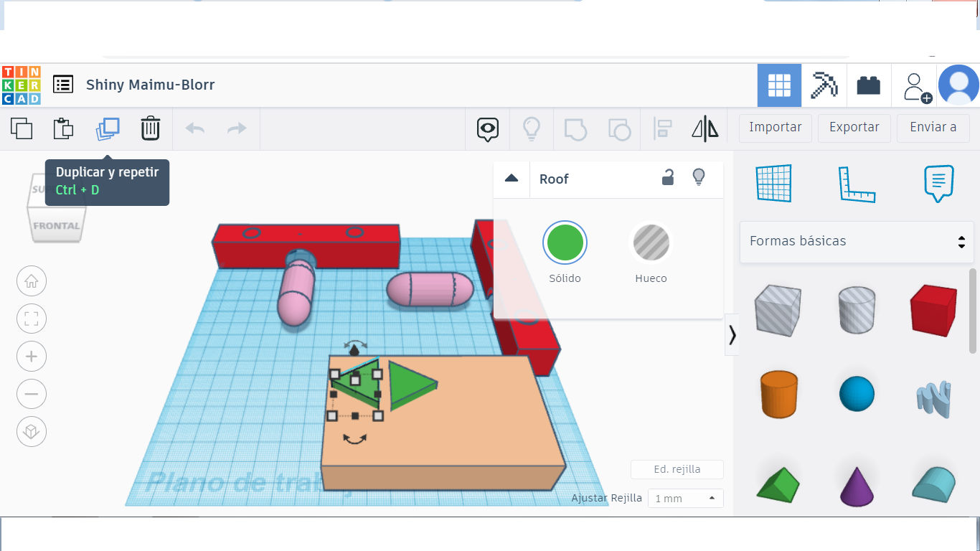Click the workplane grid tool icon
Image resolution: width=980 pixels, height=551 pixels.
[773, 184]
